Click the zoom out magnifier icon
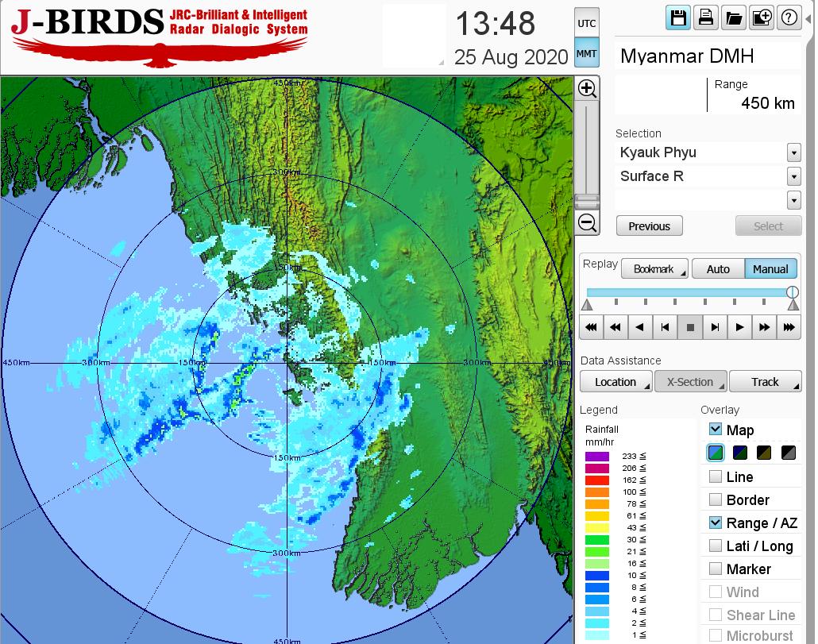The width and height of the screenshot is (818, 644). coord(587,222)
